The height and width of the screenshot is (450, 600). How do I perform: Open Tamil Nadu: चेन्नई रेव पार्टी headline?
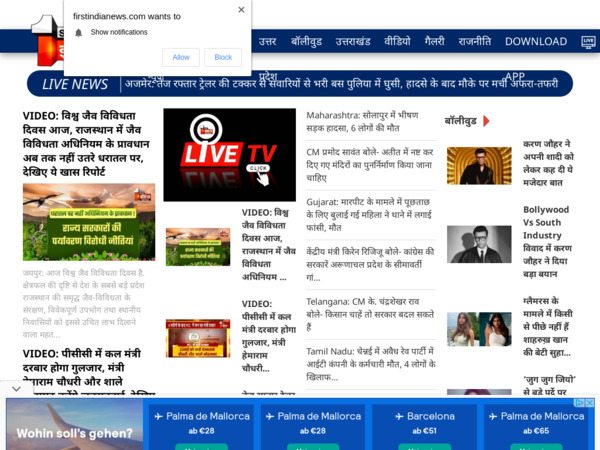(371, 364)
